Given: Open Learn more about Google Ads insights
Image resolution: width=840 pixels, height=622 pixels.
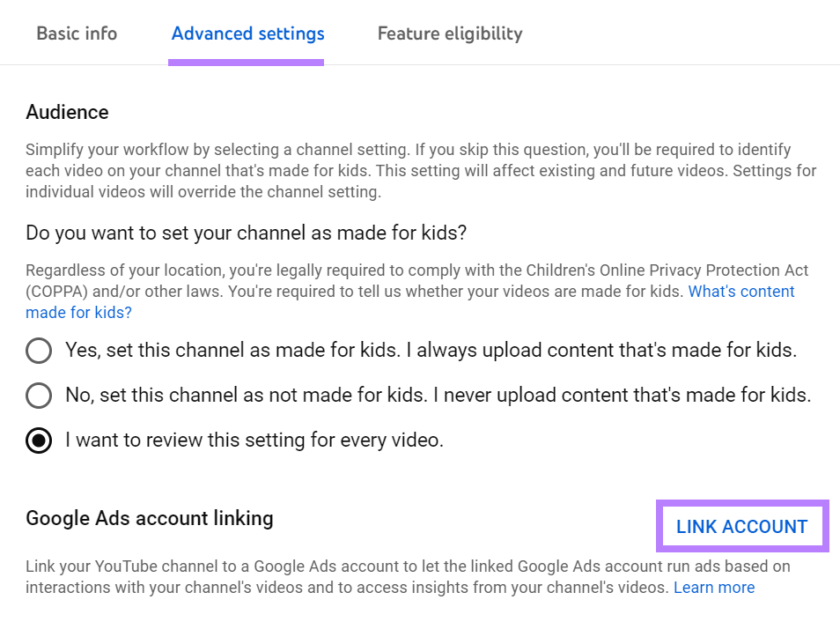Looking at the screenshot, I should [x=713, y=587].
